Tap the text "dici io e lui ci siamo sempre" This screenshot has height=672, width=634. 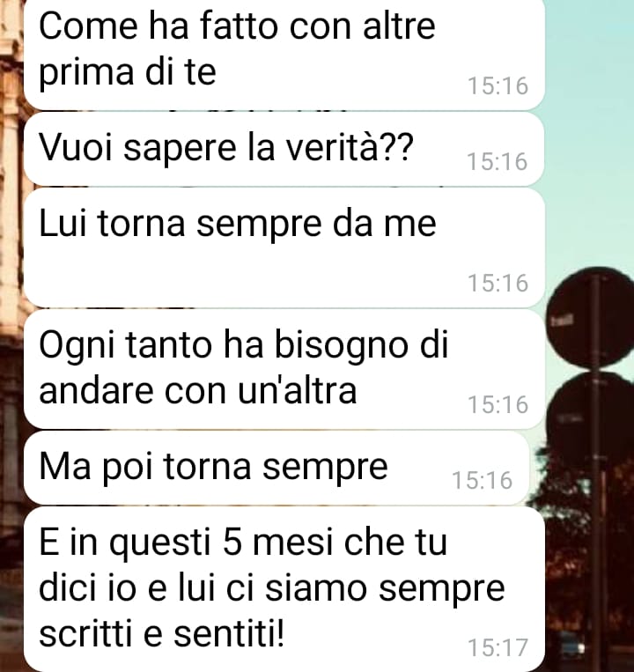(x=271, y=588)
